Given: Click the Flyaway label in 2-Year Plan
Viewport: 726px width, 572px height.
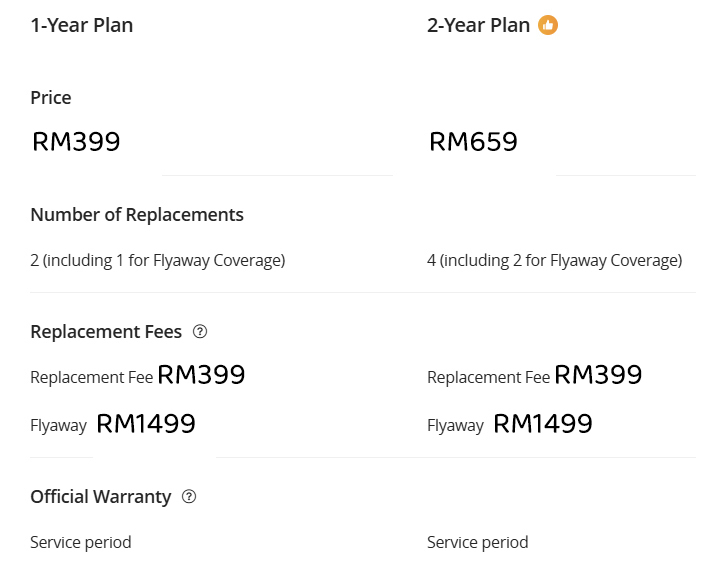Looking at the screenshot, I should (x=456, y=425).
